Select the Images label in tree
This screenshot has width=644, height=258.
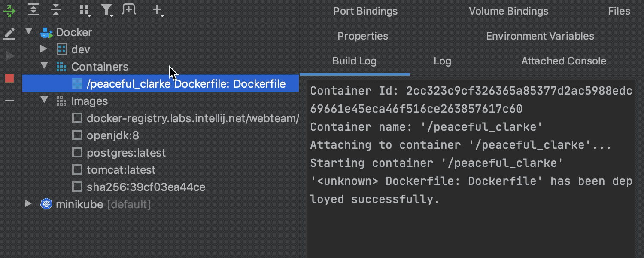pyautogui.click(x=89, y=101)
